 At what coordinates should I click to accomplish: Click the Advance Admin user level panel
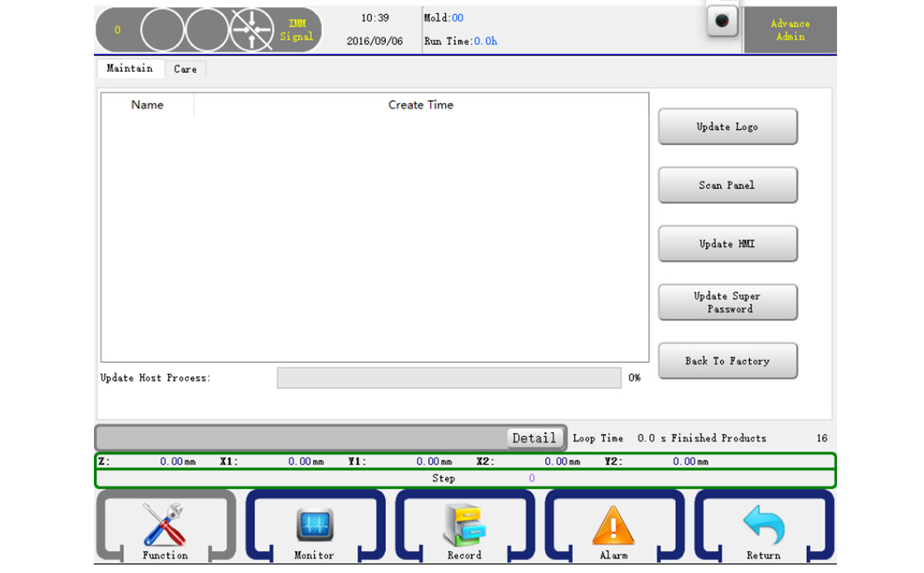tap(789, 30)
